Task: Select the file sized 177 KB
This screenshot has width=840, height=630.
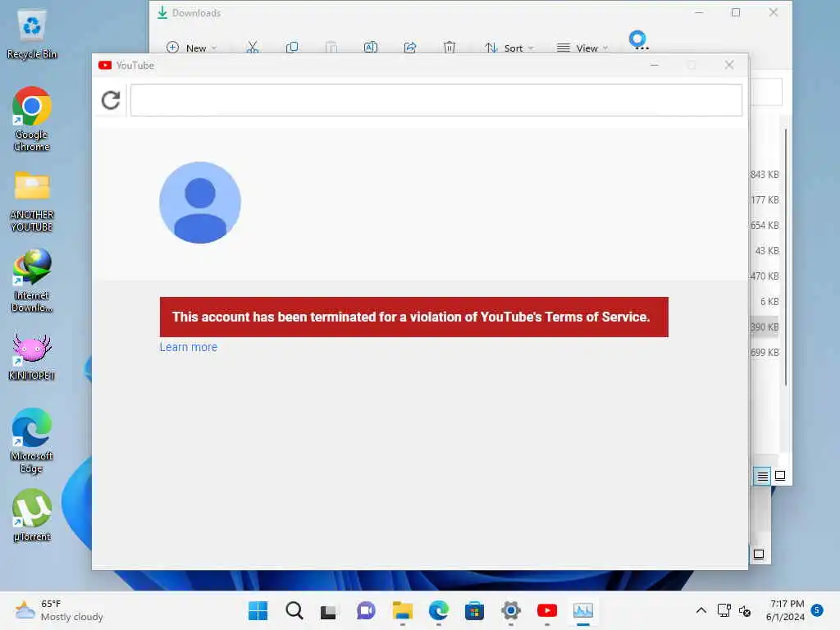Action: click(x=765, y=200)
